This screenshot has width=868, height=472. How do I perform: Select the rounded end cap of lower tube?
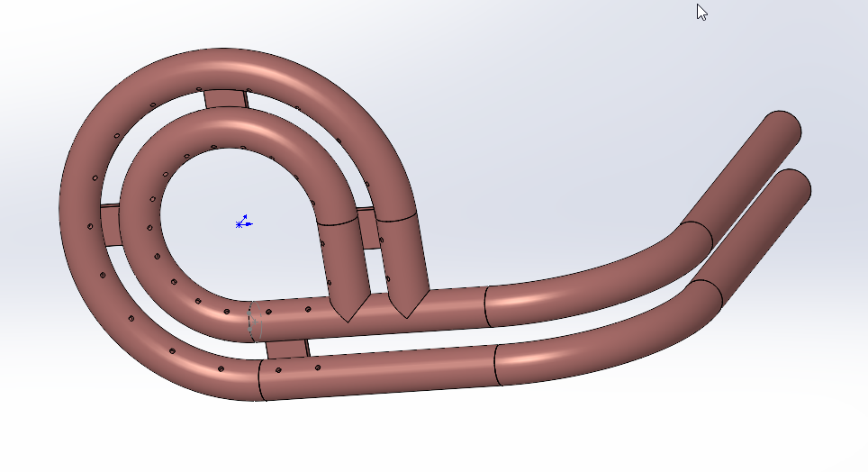click(793, 186)
